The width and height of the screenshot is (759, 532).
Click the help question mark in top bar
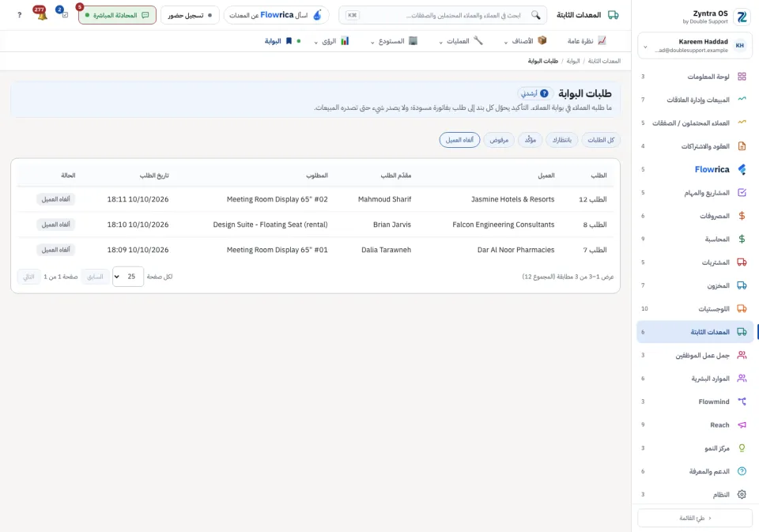[19, 15]
